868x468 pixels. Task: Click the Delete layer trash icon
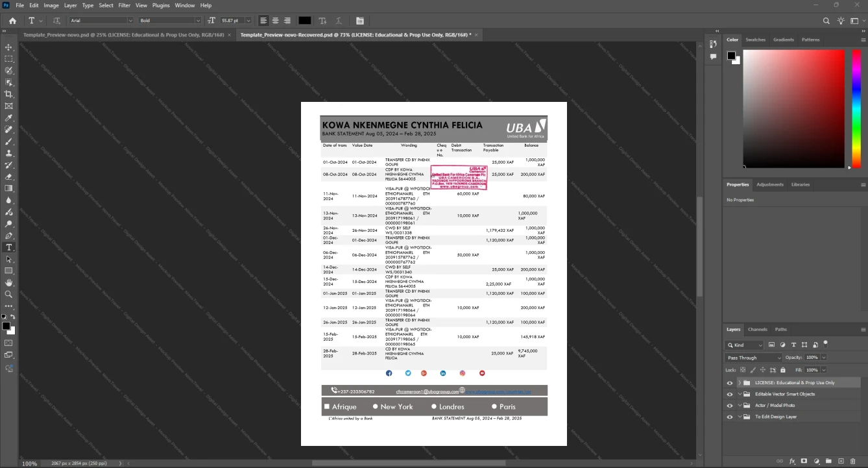pos(854,461)
